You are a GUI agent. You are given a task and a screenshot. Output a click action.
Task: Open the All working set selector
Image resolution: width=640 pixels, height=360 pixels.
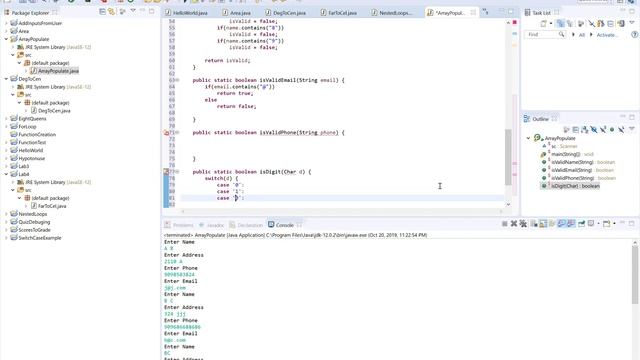click(x=582, y=35)
